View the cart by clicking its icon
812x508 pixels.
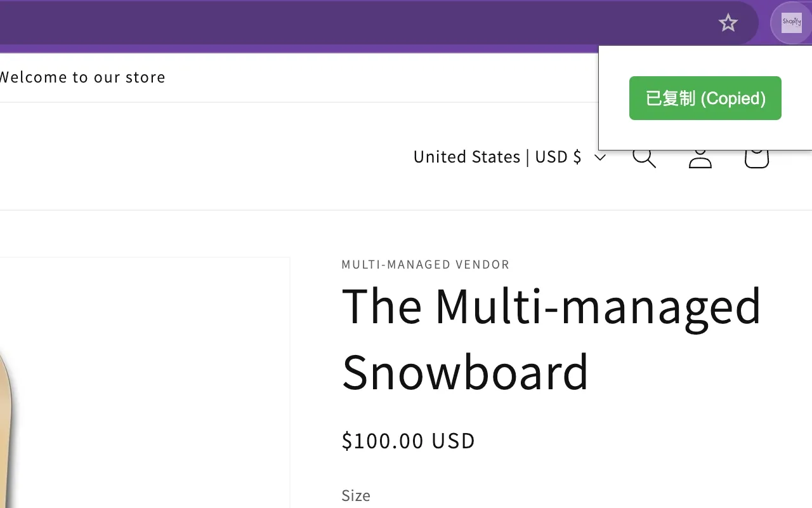click(x=756, y=157)
